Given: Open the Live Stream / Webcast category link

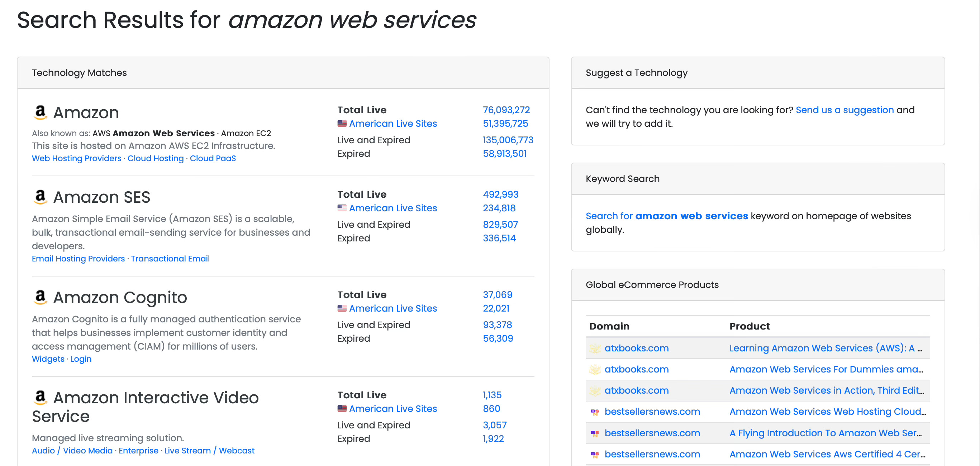Looking at the screenshot, I should (209, 450).
